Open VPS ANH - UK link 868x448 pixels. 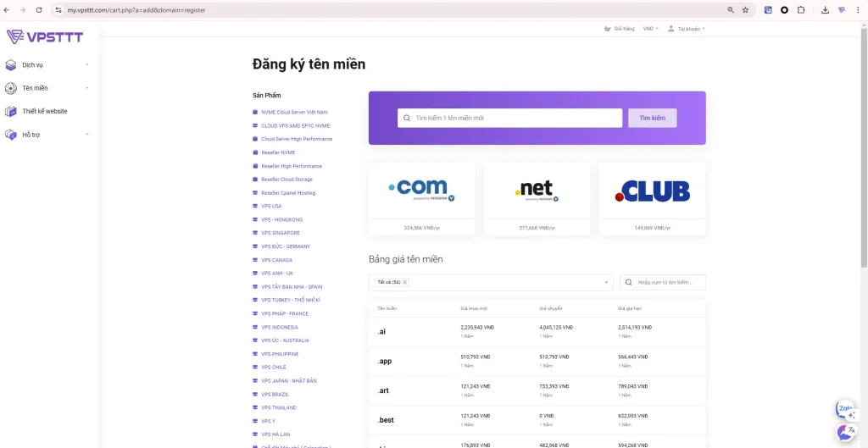(277, 274)
